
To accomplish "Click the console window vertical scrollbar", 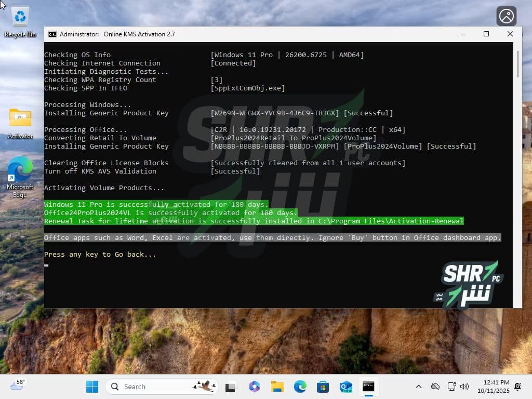I will tap(517, 156).
